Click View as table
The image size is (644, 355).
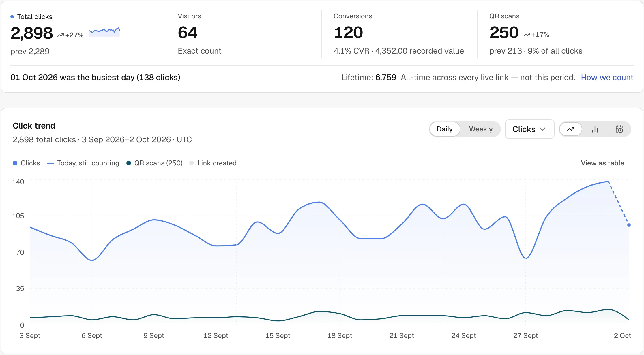[x=602, y=163]
